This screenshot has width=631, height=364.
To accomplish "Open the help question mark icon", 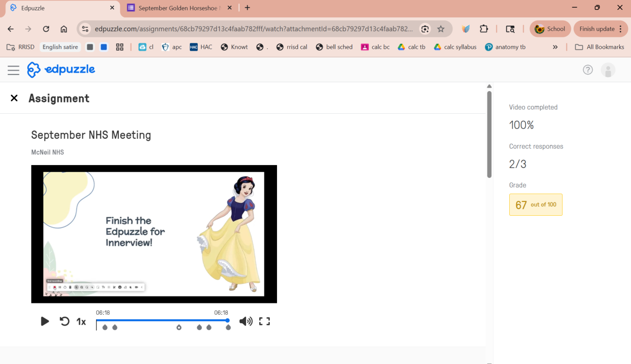I will coord(588,70).
